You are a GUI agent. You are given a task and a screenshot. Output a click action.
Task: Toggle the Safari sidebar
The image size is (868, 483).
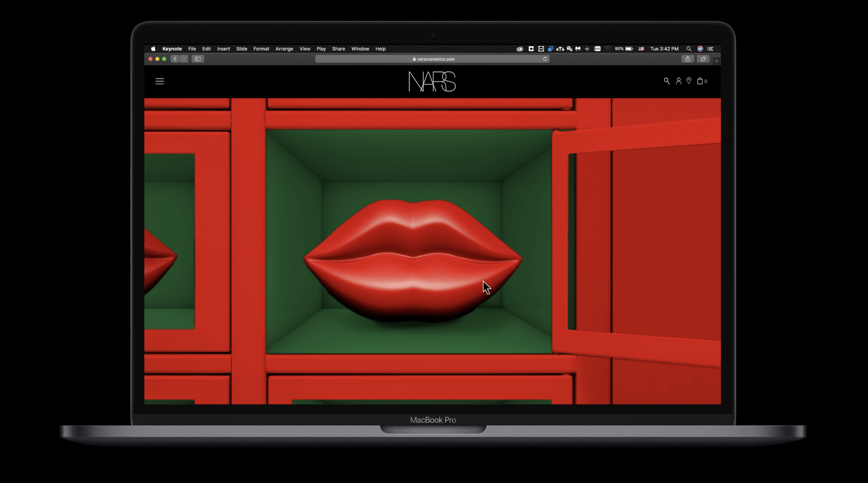(x=198, y=59)
